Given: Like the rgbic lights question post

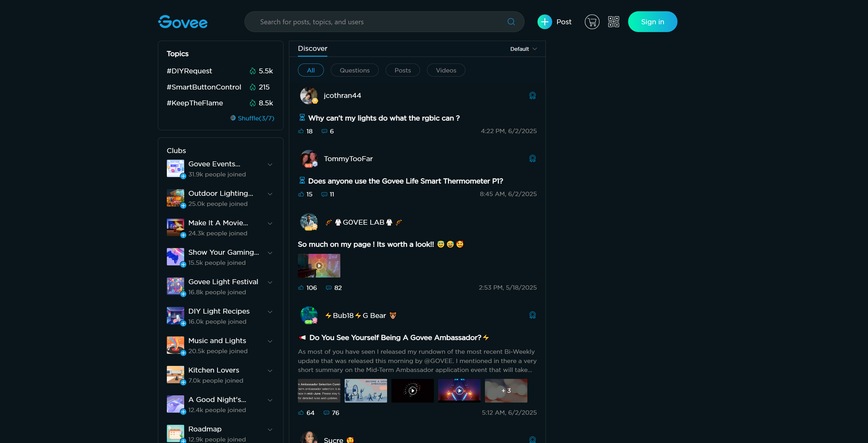Looking at the screenshot, I should coord(301,131).
